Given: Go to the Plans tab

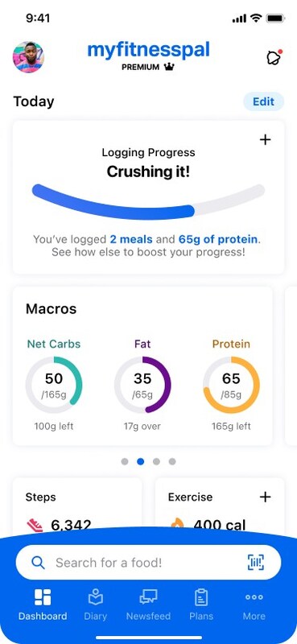Looking at the screenshot, I should (x=201, y=605).
